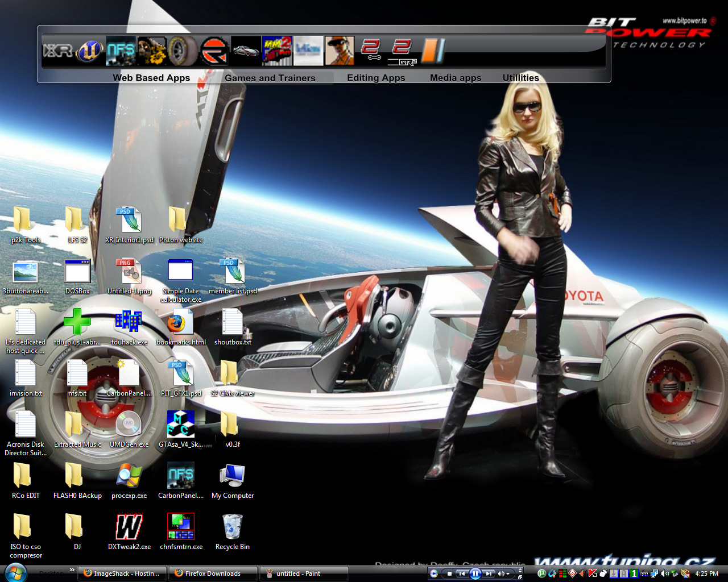The image size is (728, 582).
Task: Launch the XR game icon in the dock
Action: [x=58, y=51]
